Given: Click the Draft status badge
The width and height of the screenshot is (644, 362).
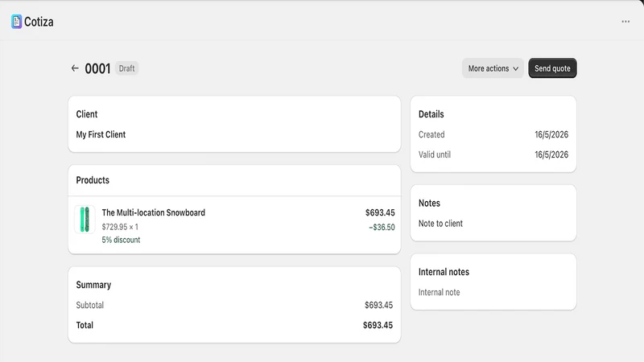Looking at the screenshot, I should click(x=127, y=68).
